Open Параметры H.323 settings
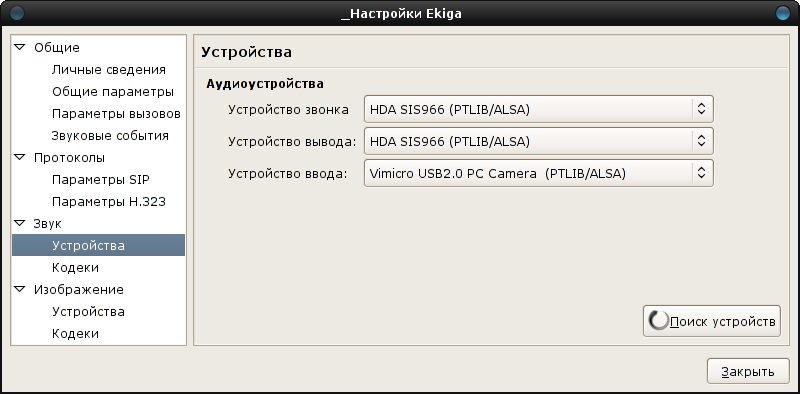The image size is (800, 394). pyautogui.click(x=109, y=202)
